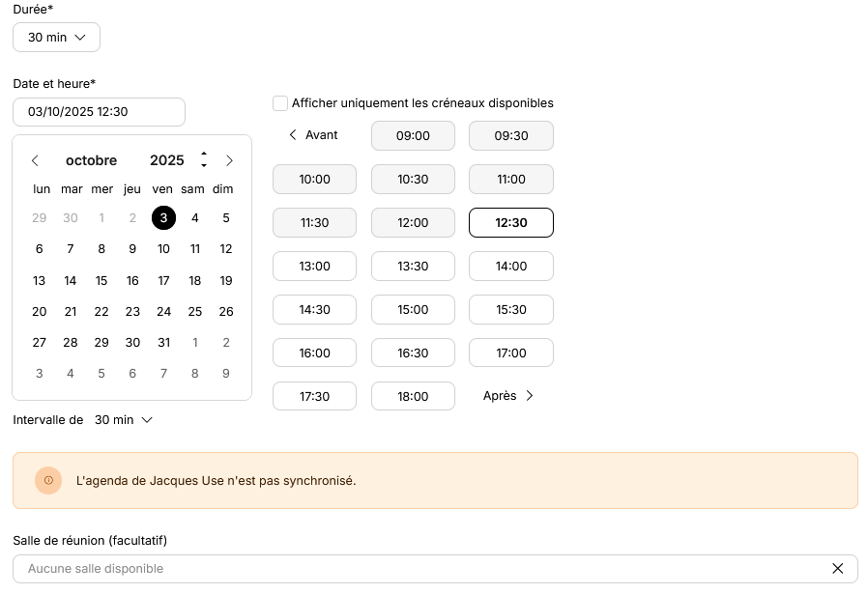Click the 2025 year field
Image resolution: width=868 pixels, height=594 pixels.
coord(166,161)
